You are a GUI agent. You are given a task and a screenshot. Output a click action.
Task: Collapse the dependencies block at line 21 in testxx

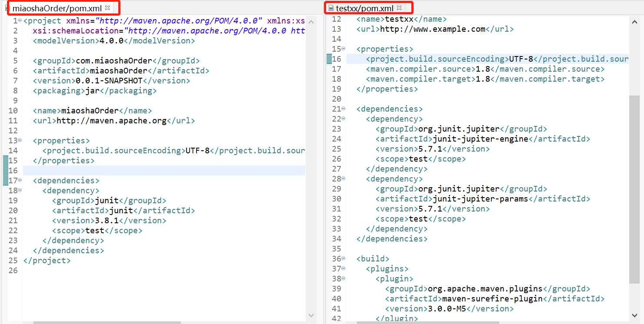[x=344, y=108]
